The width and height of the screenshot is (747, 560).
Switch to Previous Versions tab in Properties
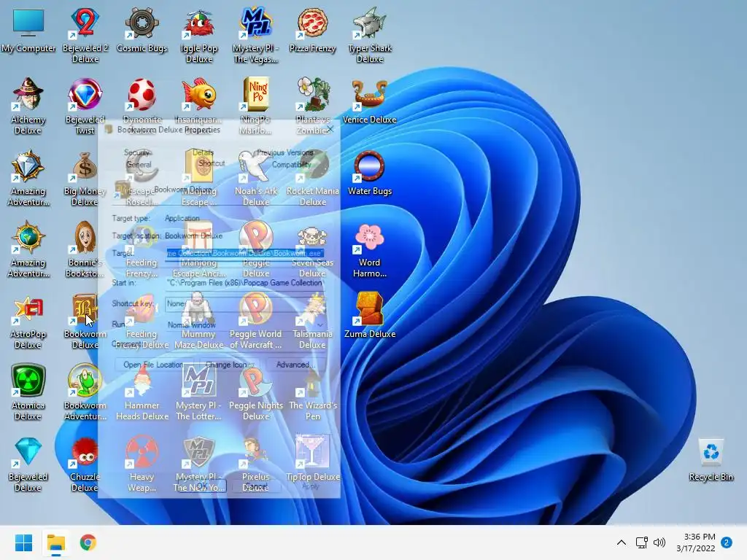click(285, 152)
